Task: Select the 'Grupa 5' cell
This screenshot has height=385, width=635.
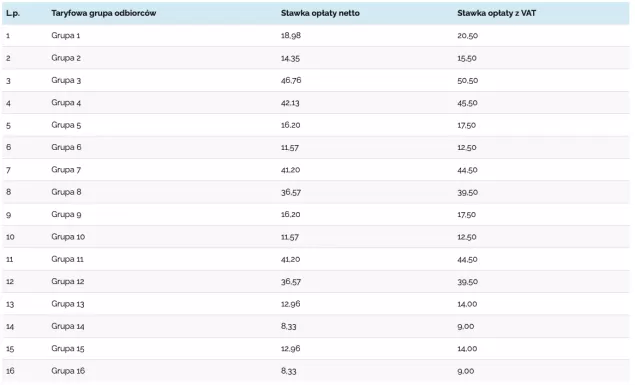Action: 66,125
